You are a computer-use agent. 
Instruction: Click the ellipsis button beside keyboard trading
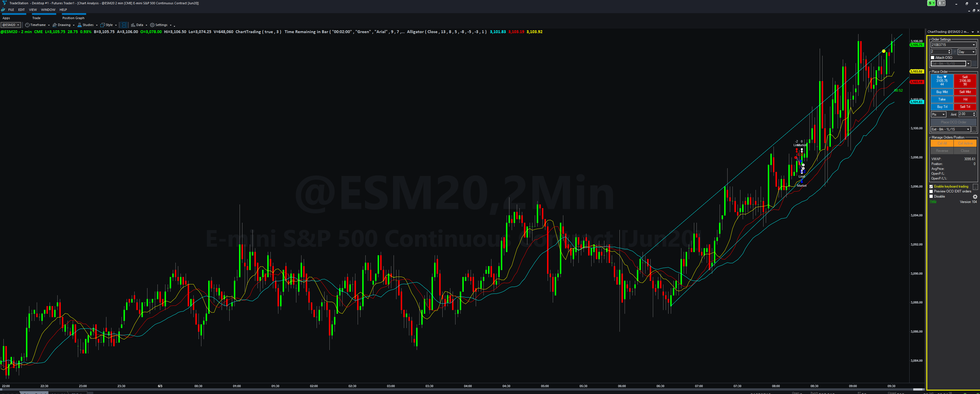click(x=975, y=186)
